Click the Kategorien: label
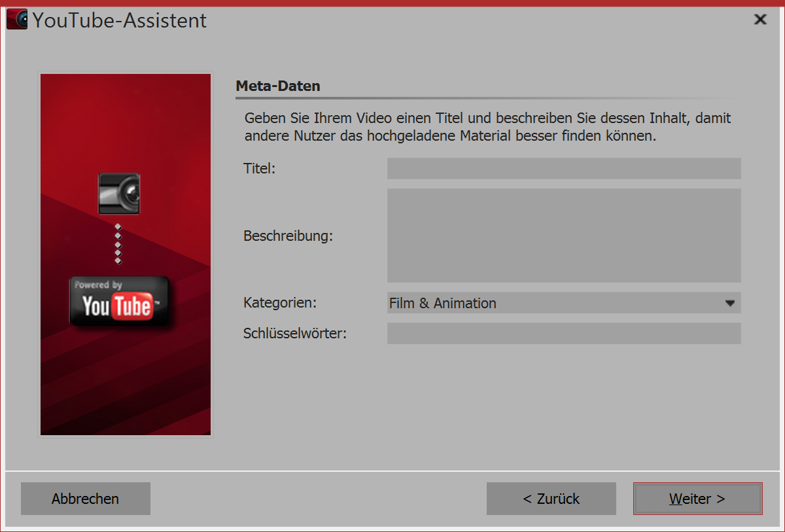The width and height of the screenshot is (785, 532). tap(280, 303)
